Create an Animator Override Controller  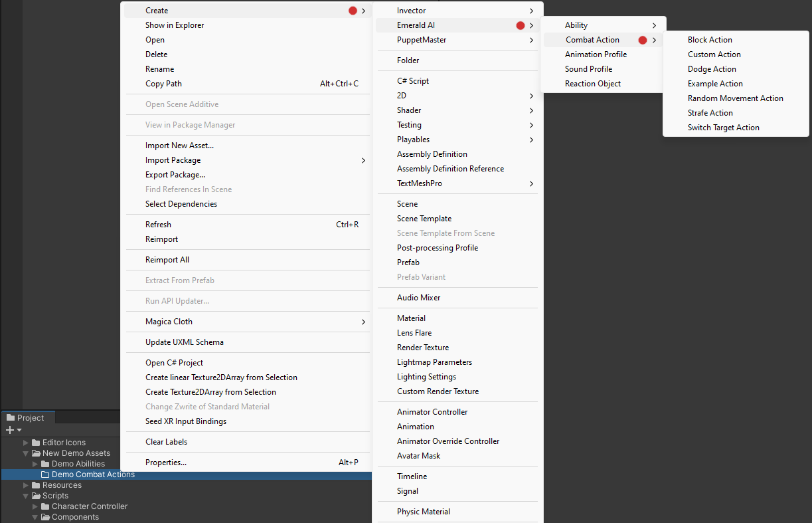458,441
